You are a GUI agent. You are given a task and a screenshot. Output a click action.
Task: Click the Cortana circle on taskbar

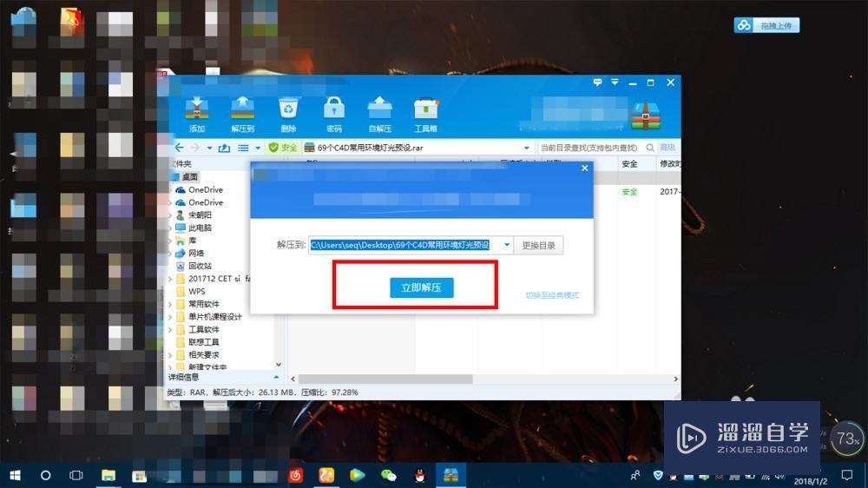coord(46,475)
